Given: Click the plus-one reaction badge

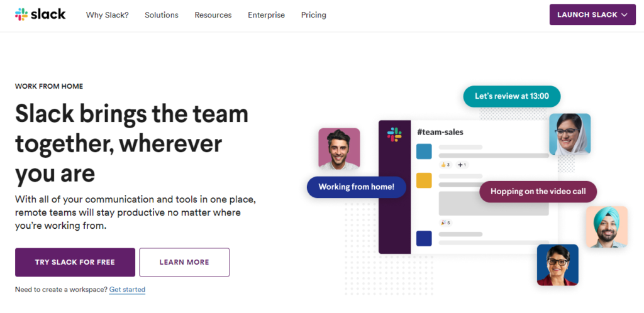Looking at the screenshot, I should tap(462, 165).
